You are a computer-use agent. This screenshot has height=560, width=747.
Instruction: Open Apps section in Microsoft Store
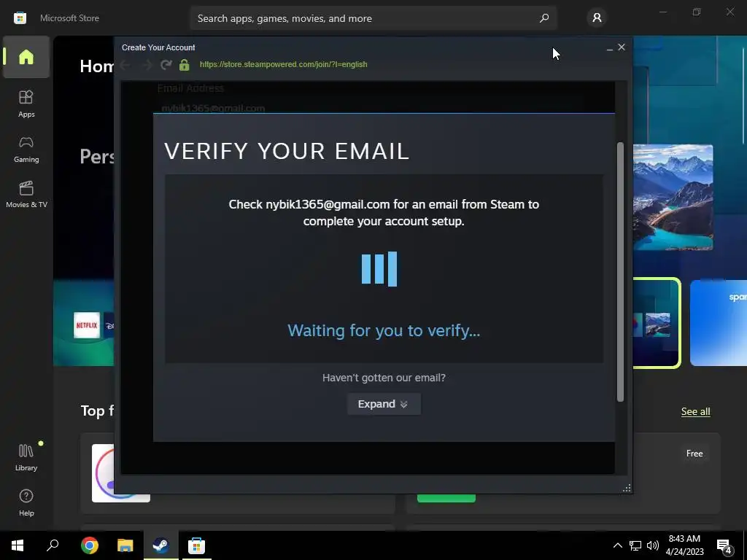[26, 104]
